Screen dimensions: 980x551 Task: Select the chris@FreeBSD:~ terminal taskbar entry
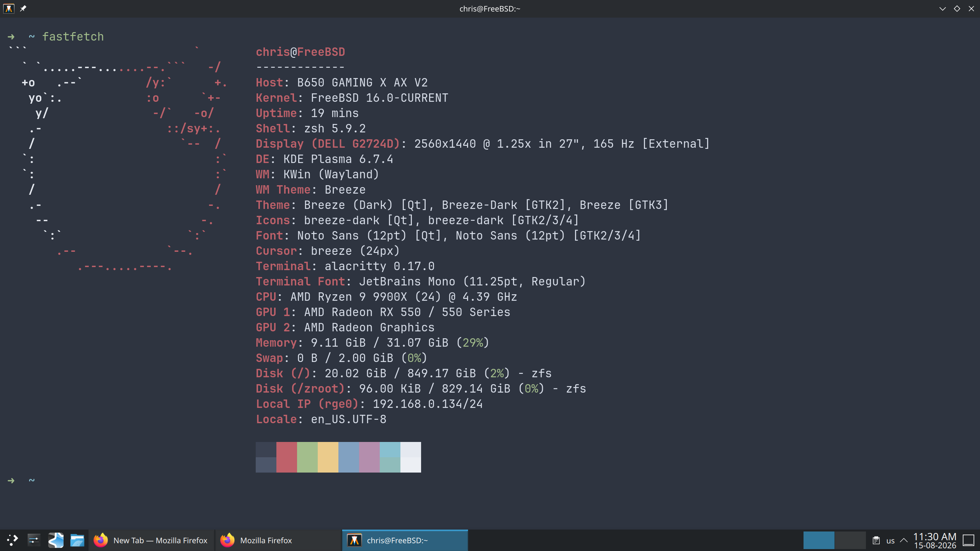405,540
